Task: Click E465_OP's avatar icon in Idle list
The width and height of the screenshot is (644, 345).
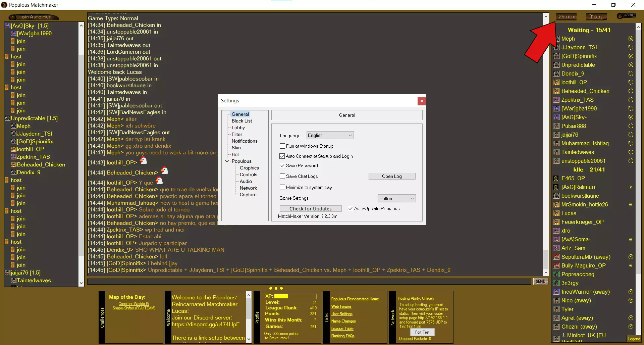Action: (556, 179)
